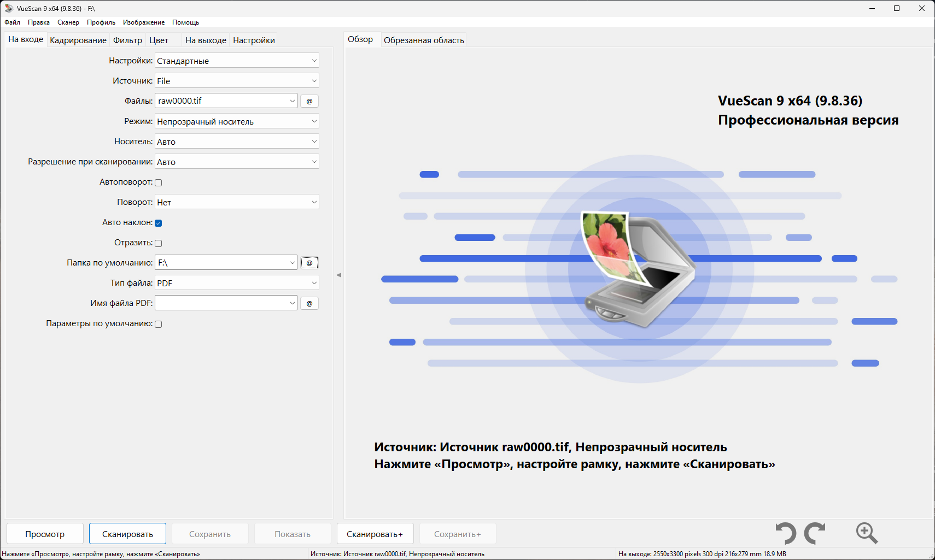Browse files with @ button beside Файлы
The height and width of the screenshot is (560, 935).
coord(309,101)
